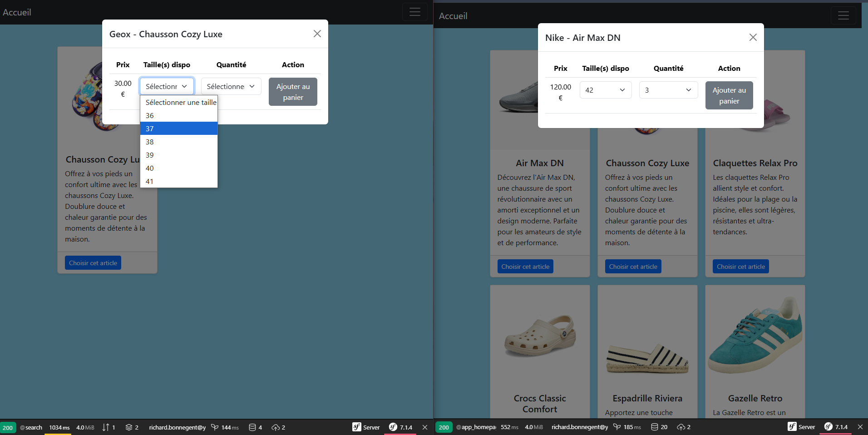Select size 40 in the list

click(179, 168)
